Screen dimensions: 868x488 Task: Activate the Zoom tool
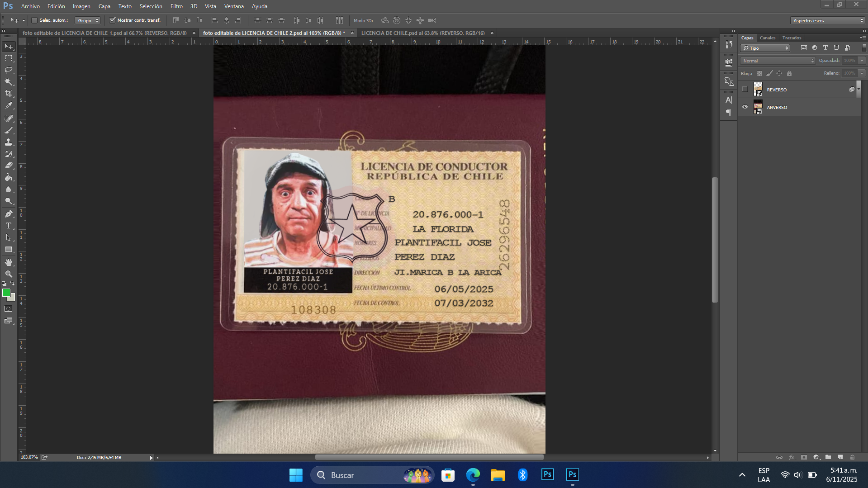(8, 274)
